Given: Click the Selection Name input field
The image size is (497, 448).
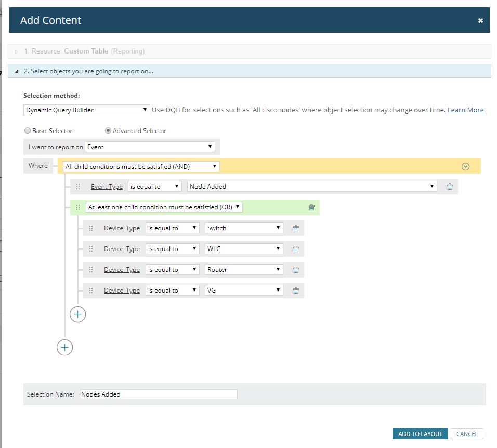Looking at the screenshot, I should [159, 394].
